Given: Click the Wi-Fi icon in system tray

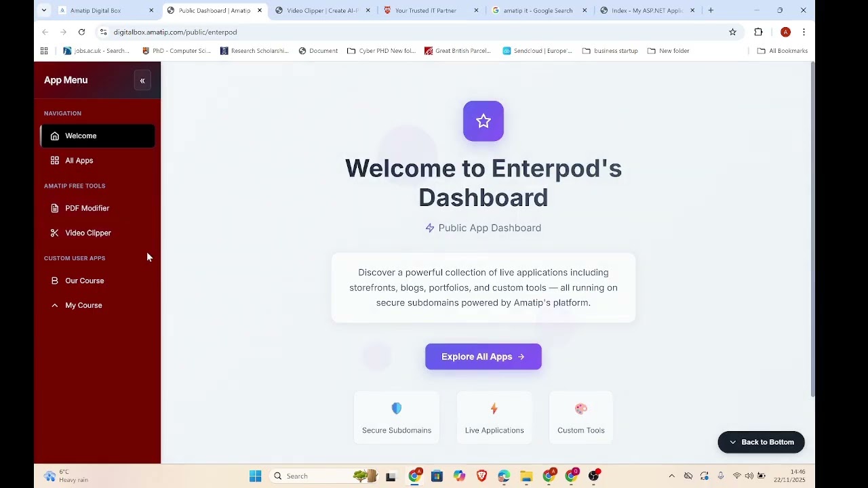Looking at the screenshot, I should pos(737,476).
